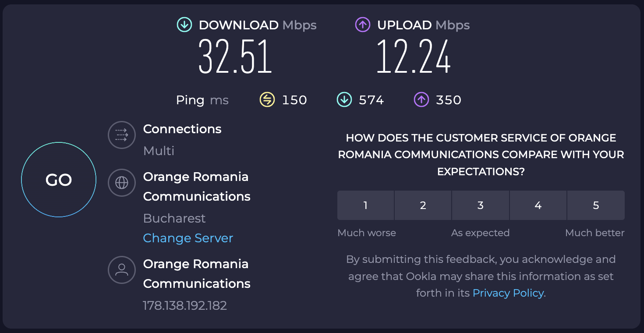Click the download arrow icon beside DOWNLOAD

[x=184, y=25]
